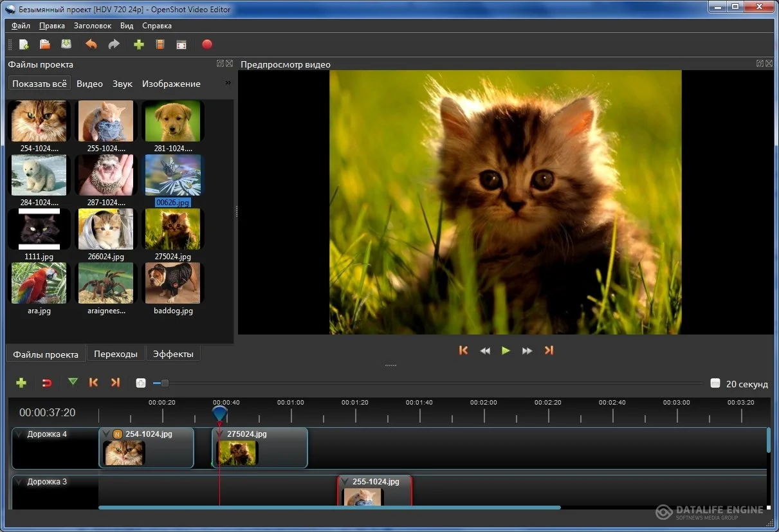Select the ara.jpg parrot thumbnail
Image resolution: width=779 pixels, height=532 pixels.
(x=39, y=284)
